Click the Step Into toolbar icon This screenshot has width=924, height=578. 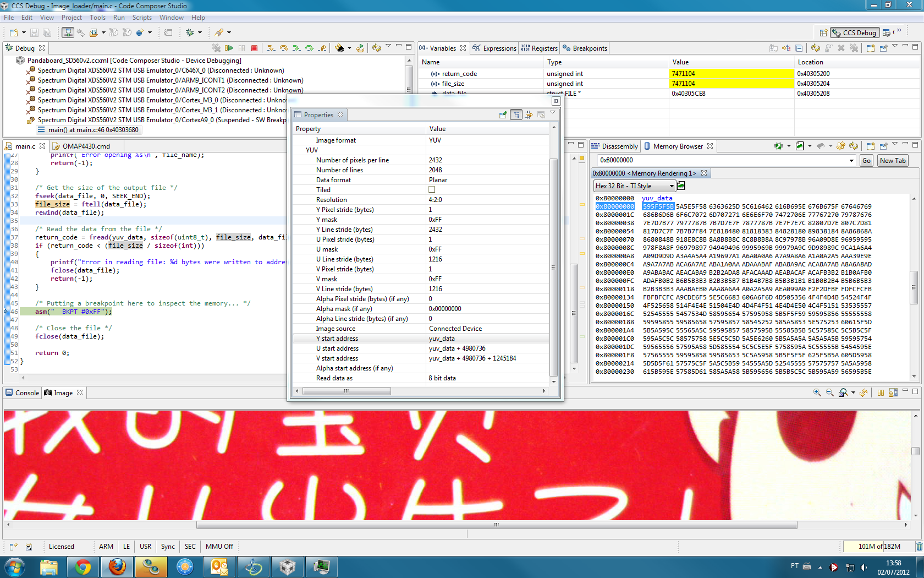[271, 48]
